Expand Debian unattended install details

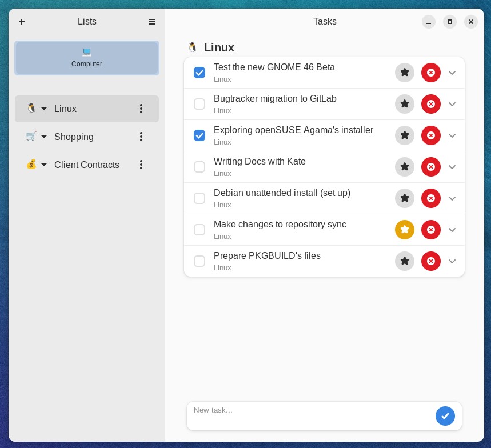452,198
